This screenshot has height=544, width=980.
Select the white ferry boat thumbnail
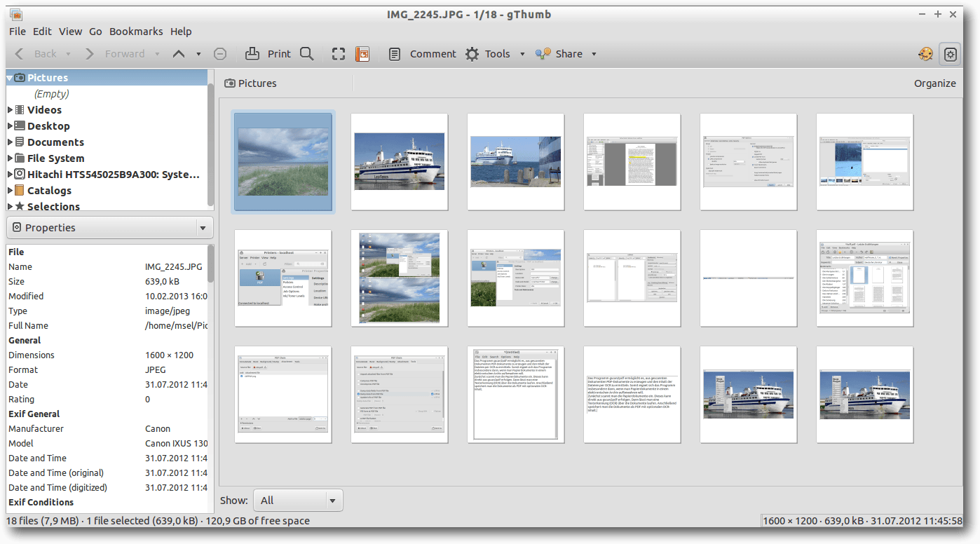400,161
